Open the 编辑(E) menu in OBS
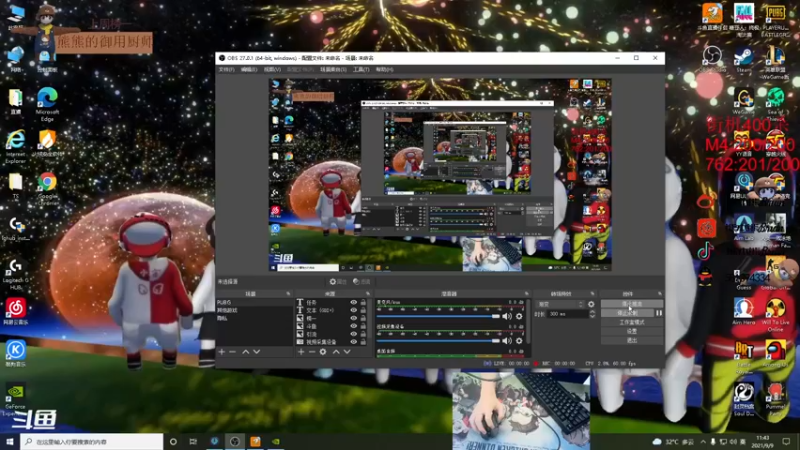 point(249,69)
